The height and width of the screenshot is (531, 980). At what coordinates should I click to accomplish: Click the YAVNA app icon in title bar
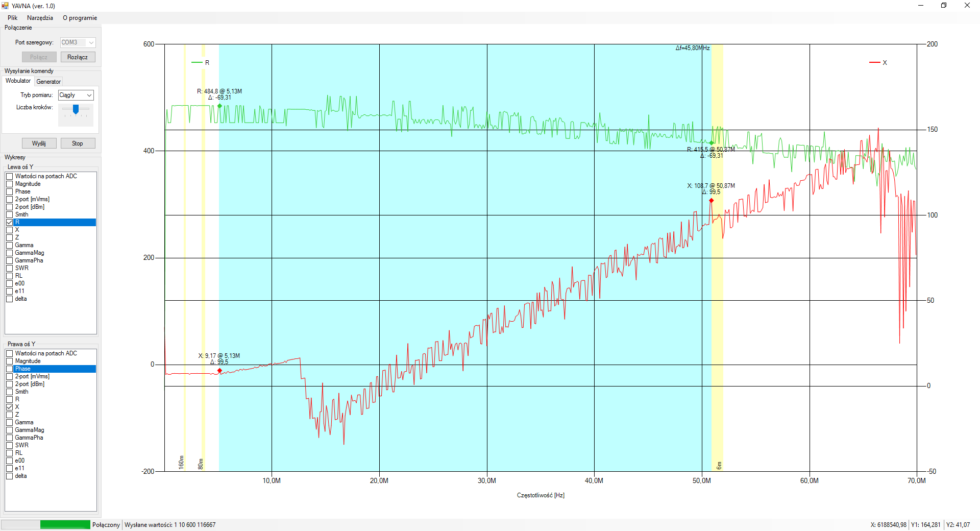5,6
